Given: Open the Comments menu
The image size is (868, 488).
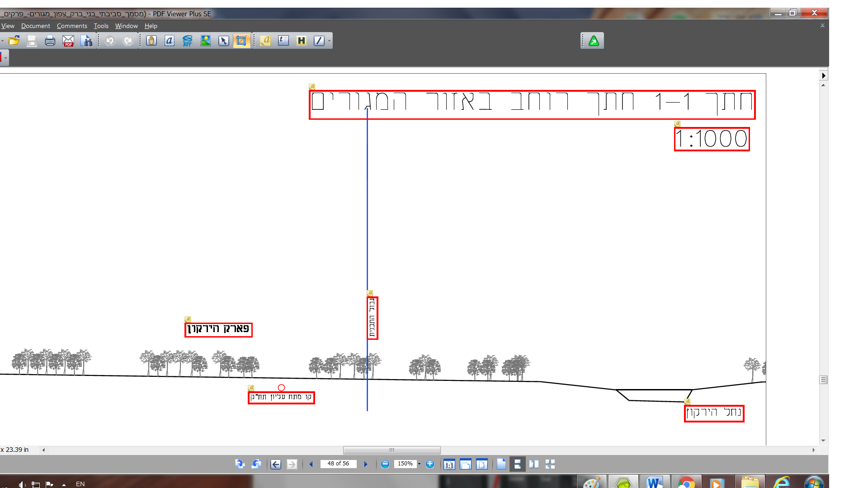Looking at the screenshot, I should click(x=72, y=26).
